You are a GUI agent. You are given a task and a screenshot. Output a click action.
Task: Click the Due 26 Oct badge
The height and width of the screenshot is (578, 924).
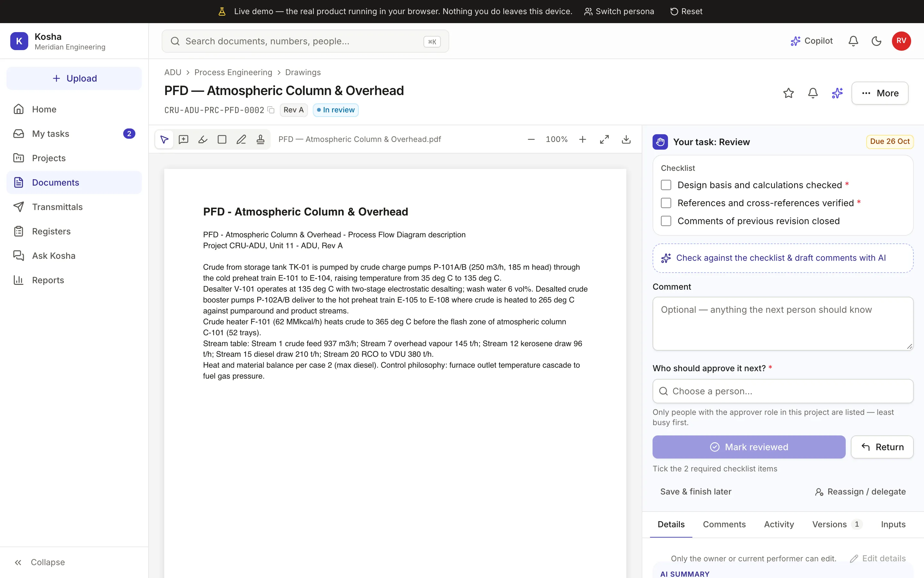(x=890, y=141)
